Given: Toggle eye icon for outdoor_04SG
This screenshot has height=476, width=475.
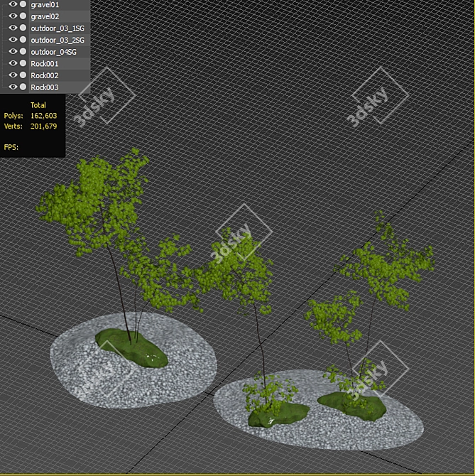Looking at the screenshot, I should pyautogui.click(x=13, y=51).
